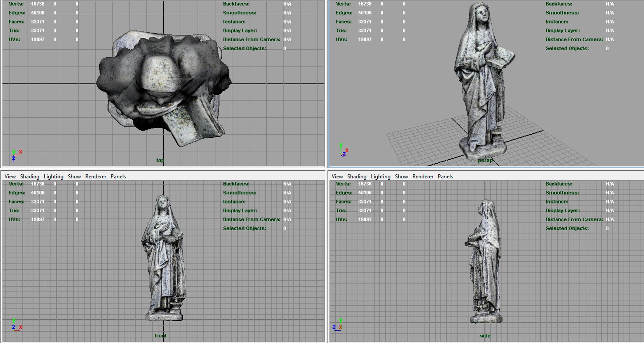Click 'Backfaces:' label in persp viewport
Screen dimensions: 644x343
559,4
